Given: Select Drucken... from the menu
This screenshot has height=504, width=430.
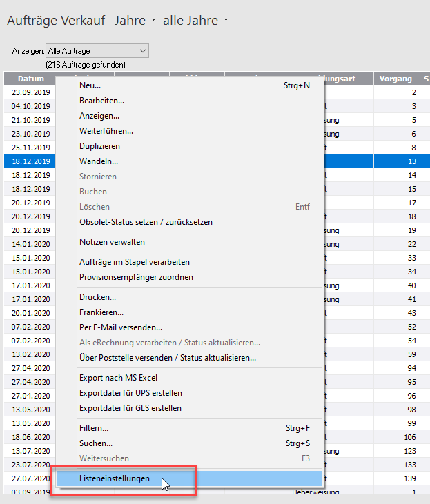Looking at the screenshot, I should 97,297.
